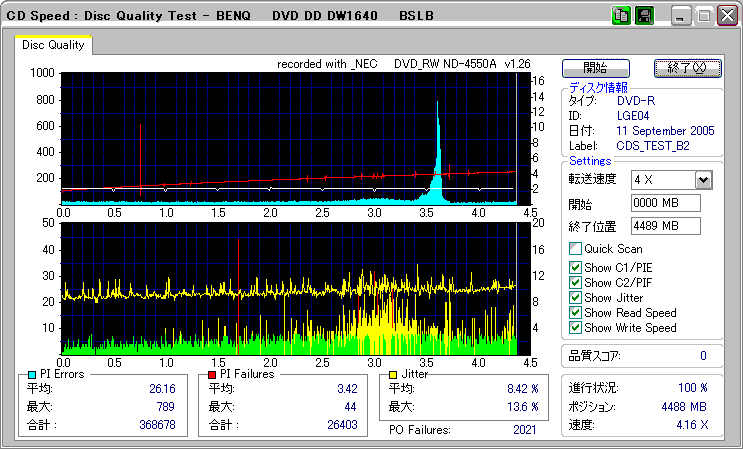Click the red PI Failures color swatch

tap(211, 374)
